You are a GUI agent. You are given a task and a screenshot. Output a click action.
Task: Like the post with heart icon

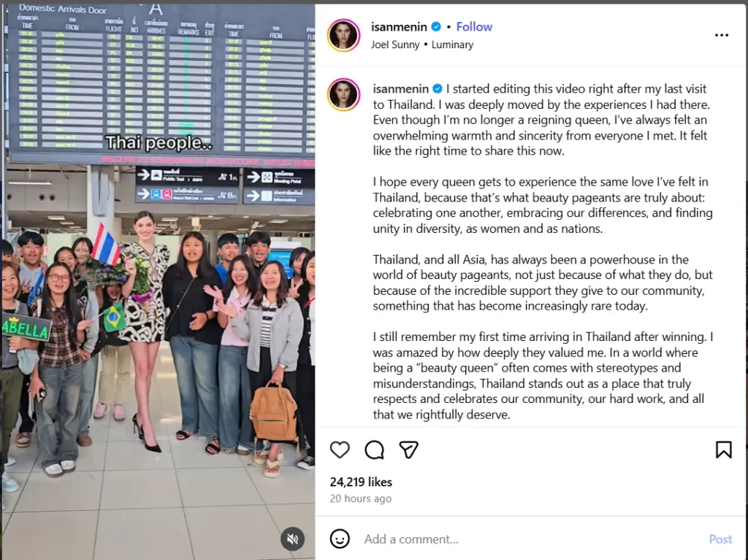click(x=340, y=450)
